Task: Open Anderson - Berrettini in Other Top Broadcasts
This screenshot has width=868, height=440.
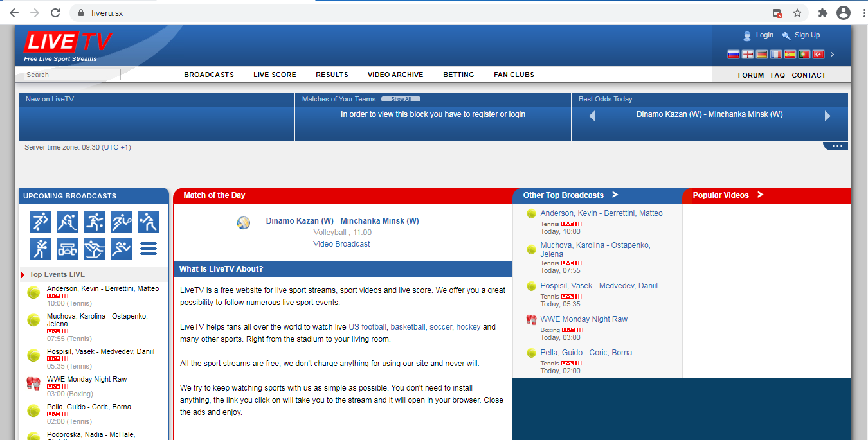Action: [x=601, y=213]
